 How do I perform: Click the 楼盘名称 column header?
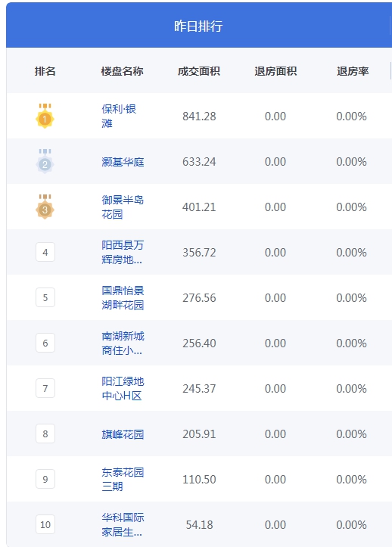click(122, 71)
